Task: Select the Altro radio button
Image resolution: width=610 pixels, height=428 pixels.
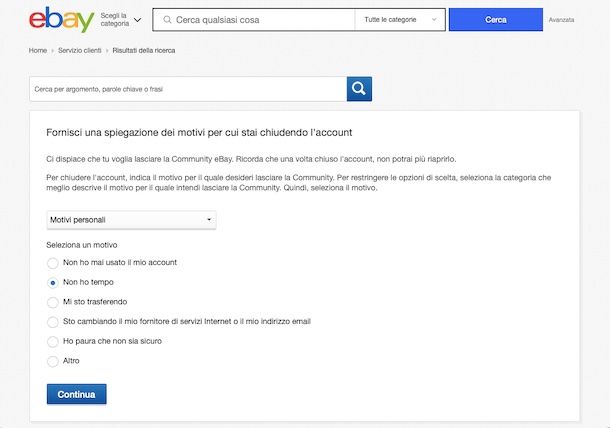Action: click(x=53, y=361)
